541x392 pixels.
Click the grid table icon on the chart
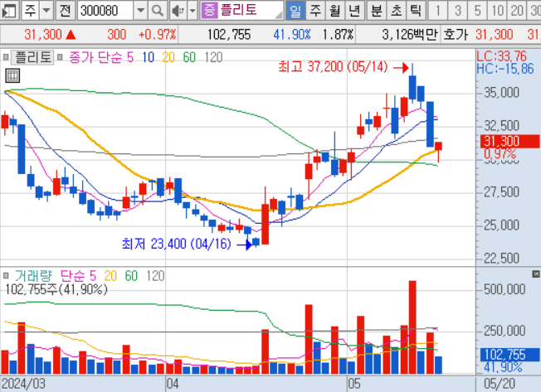(12, 75)
